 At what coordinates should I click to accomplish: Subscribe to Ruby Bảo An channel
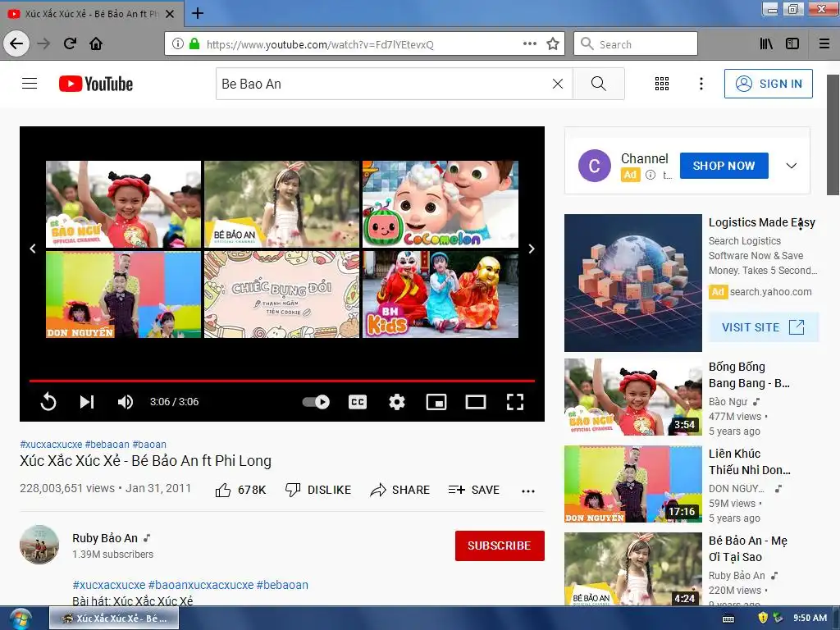500,546
